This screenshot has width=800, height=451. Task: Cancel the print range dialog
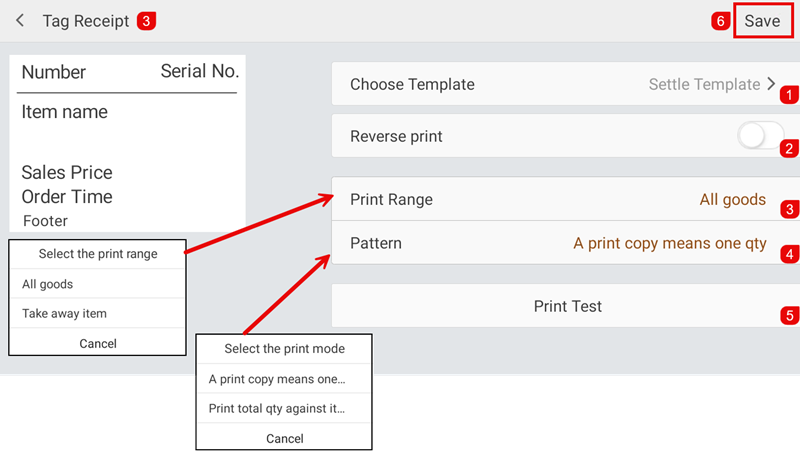click(97, 343)
